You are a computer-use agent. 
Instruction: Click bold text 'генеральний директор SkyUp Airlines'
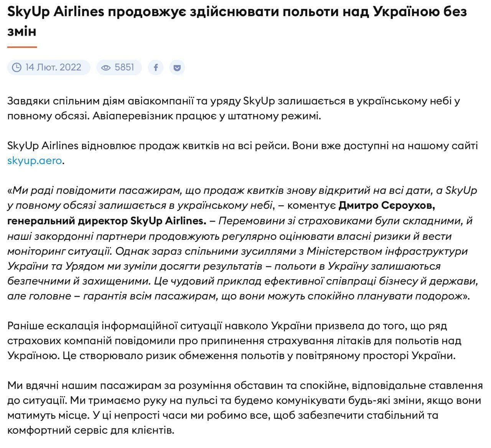coord(106,221)
